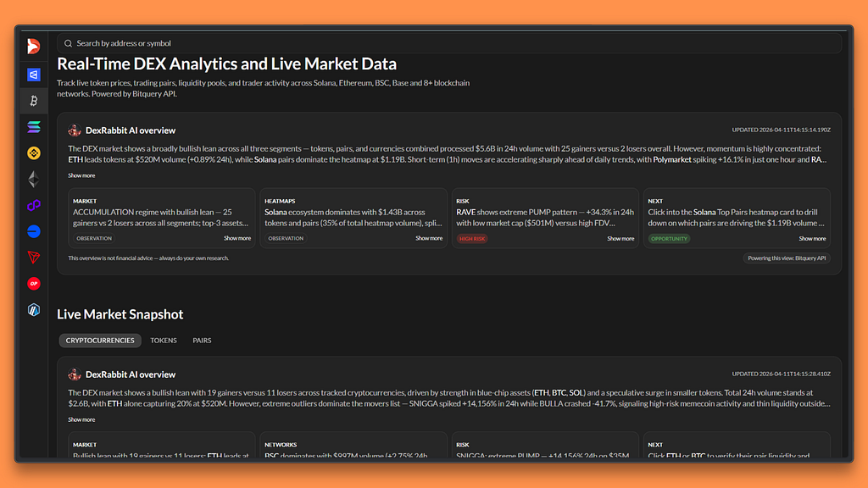The width and height of the screenshot is (868, 488).
Task: Select the BNB chain icon
Action: 33,152
